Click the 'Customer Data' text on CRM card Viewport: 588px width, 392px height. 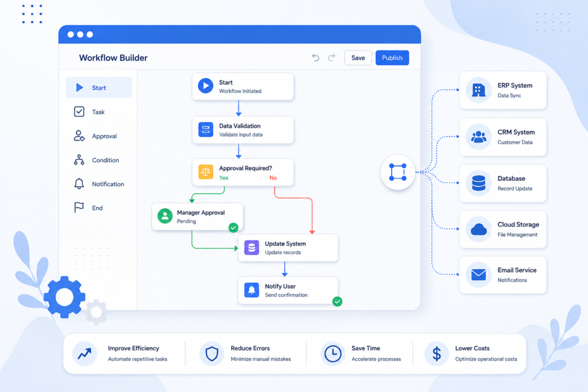515,142
